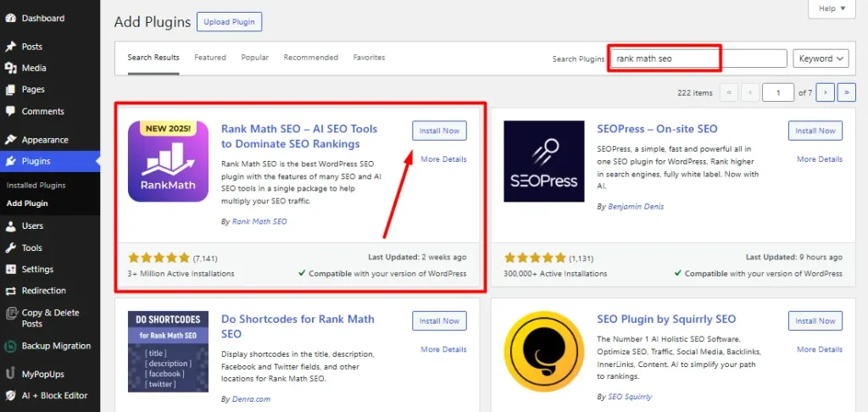
Task: Go to next page of results
Action: click(826, 92)
